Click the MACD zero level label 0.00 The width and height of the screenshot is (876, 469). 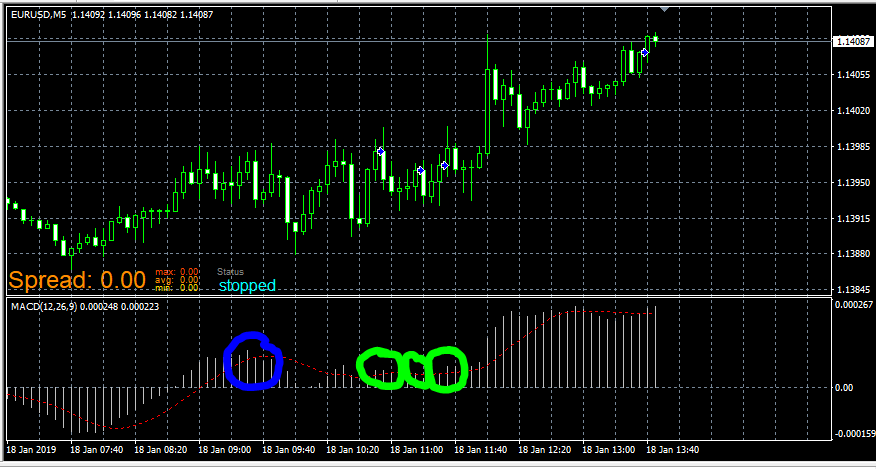(845, 387)
